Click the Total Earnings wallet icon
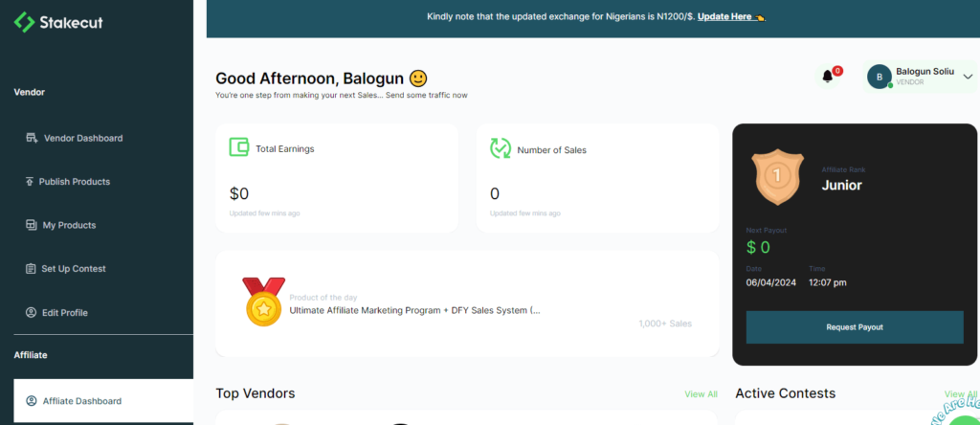Screen dimensions: 980x425 pyautogui.click(x=239, y=147)
